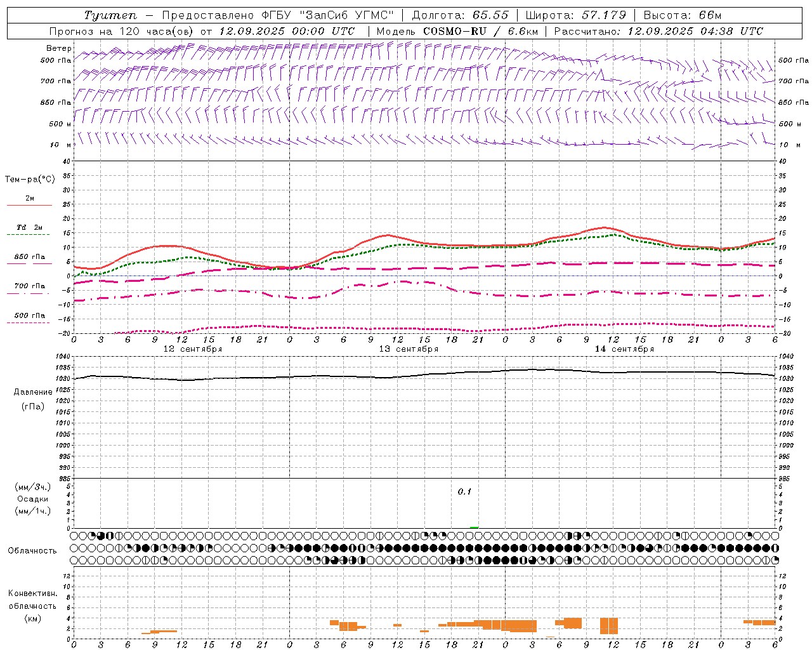
Task: Click the '0.1' precipitation amount value
Action: pos(465,492)
